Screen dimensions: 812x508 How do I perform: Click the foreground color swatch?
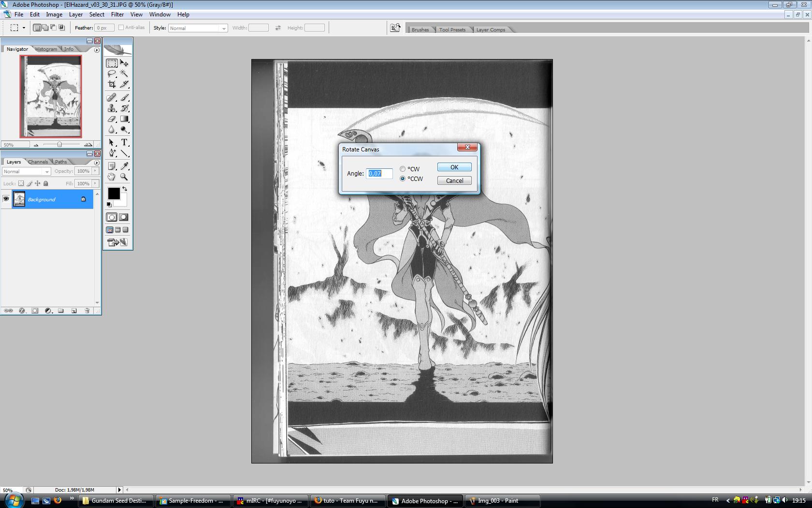[x=113, y=193]
